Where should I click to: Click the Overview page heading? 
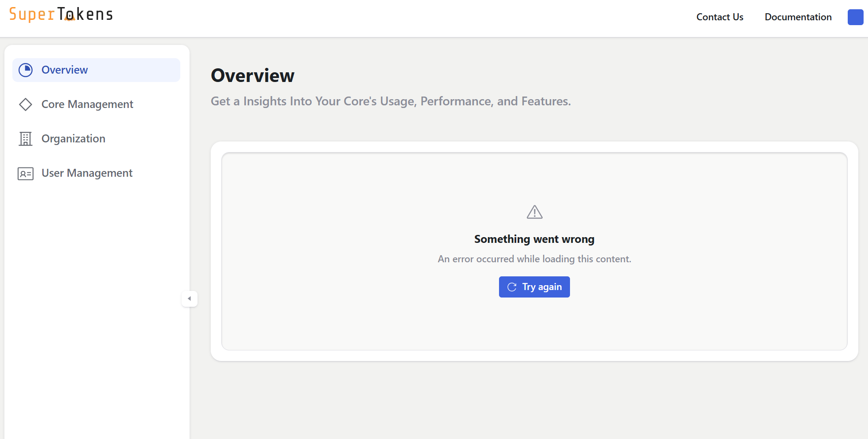point(253,76)
